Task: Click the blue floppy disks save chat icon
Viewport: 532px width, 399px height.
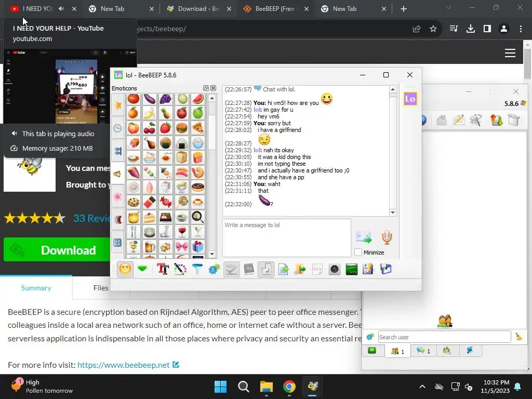Action: (x=386, y=270)
